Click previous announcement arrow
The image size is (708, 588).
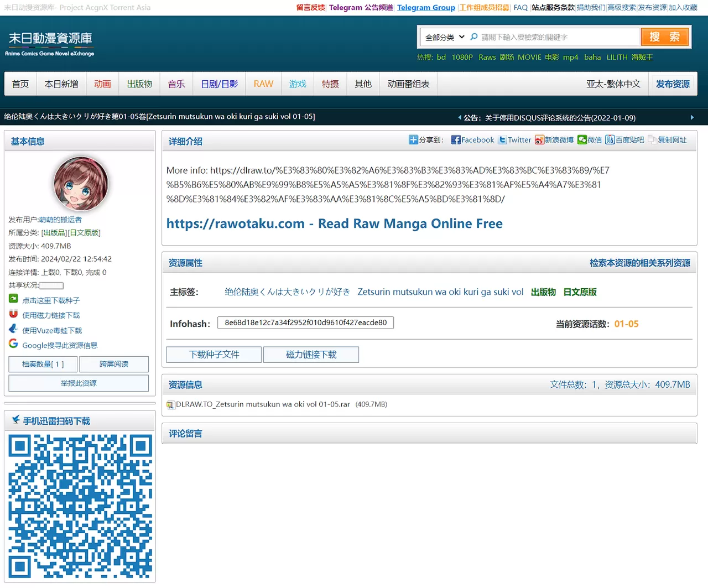pos(459,117)
